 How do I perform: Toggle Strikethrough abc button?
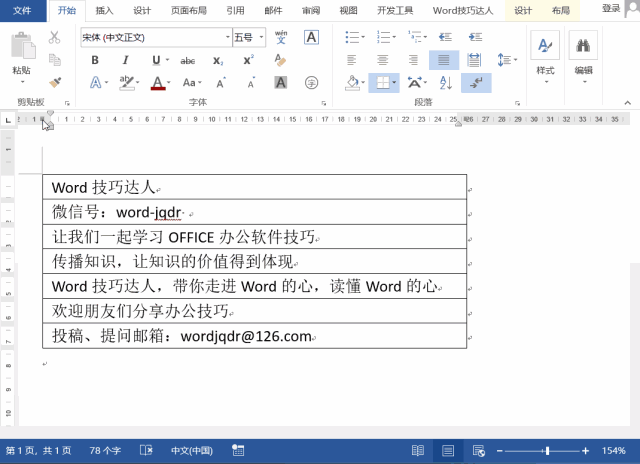(x=188, y=61)
